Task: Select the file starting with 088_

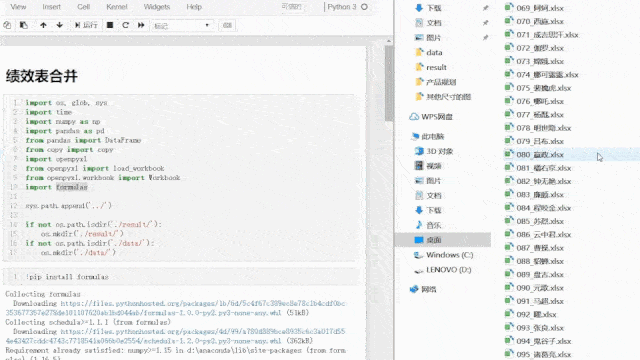Action: (x=540, y=261)
